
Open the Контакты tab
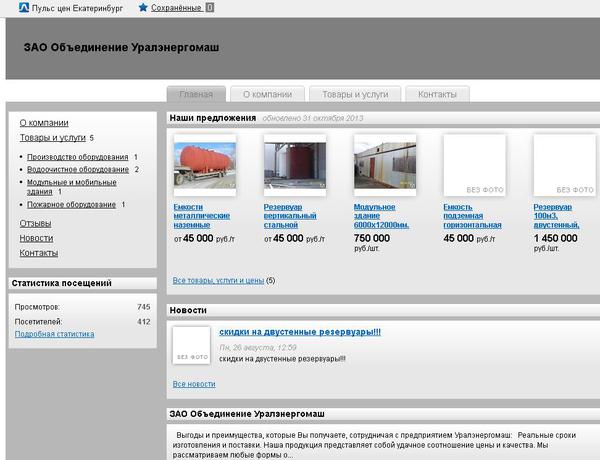[x=437, y=94]
